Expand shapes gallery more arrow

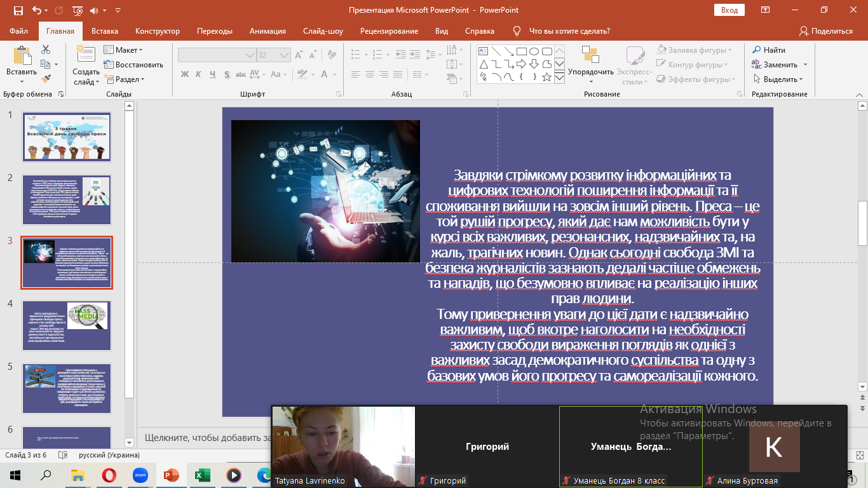click(x=559, y=78)
